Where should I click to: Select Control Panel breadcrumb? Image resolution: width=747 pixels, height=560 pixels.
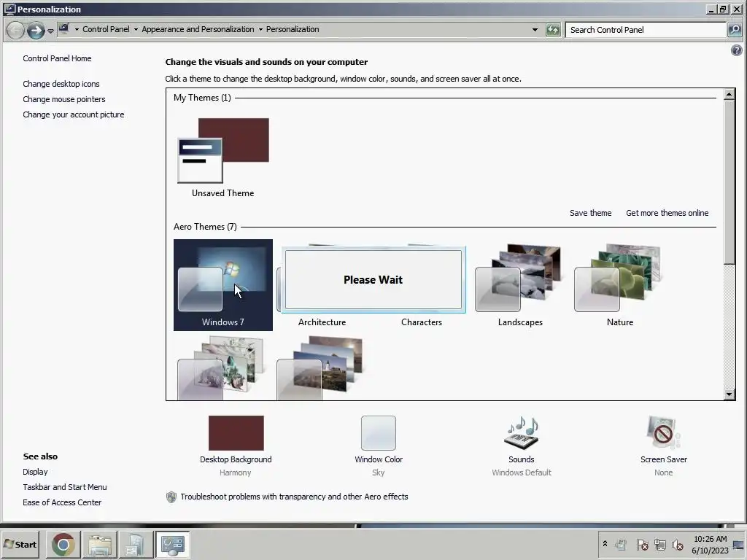point(106,29)
